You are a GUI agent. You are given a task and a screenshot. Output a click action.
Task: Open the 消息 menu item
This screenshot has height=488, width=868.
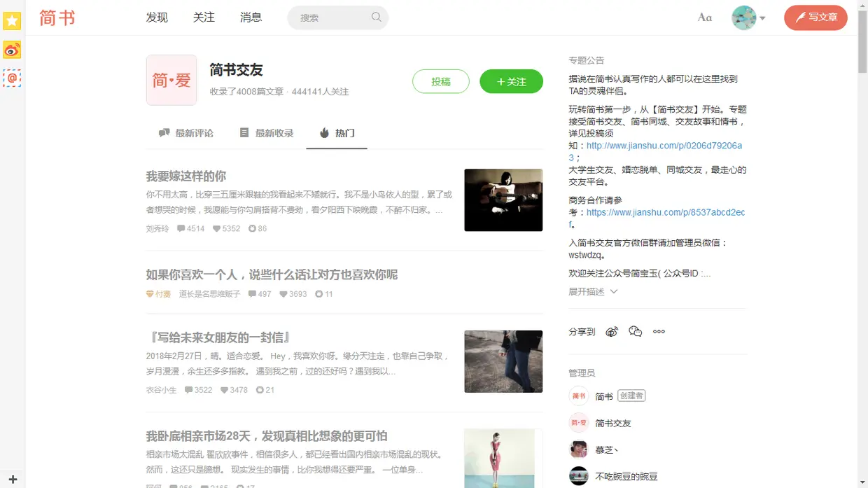(251, 17)
